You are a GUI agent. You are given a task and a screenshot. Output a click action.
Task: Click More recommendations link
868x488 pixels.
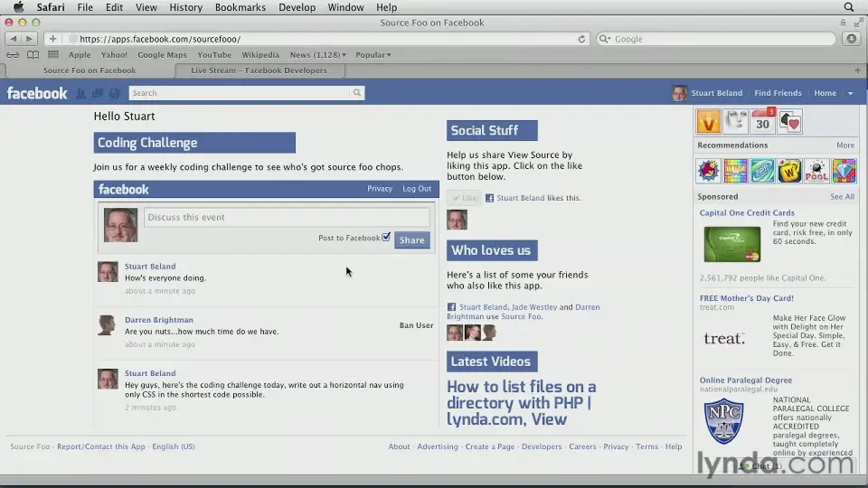(x=845, y=145)
